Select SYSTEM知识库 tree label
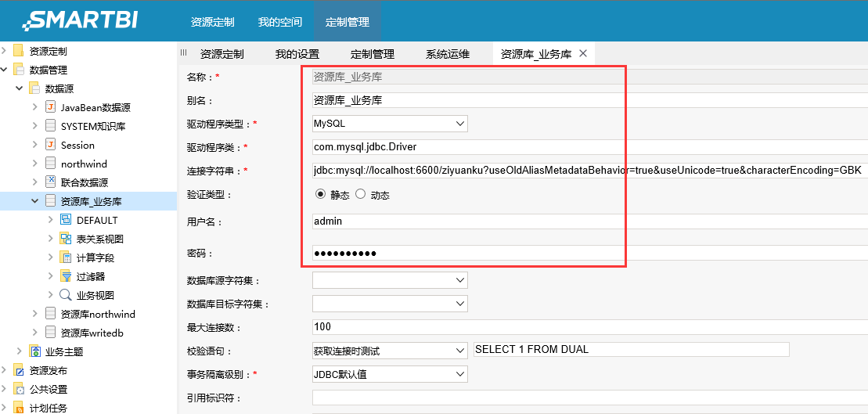 click(93, 126)
